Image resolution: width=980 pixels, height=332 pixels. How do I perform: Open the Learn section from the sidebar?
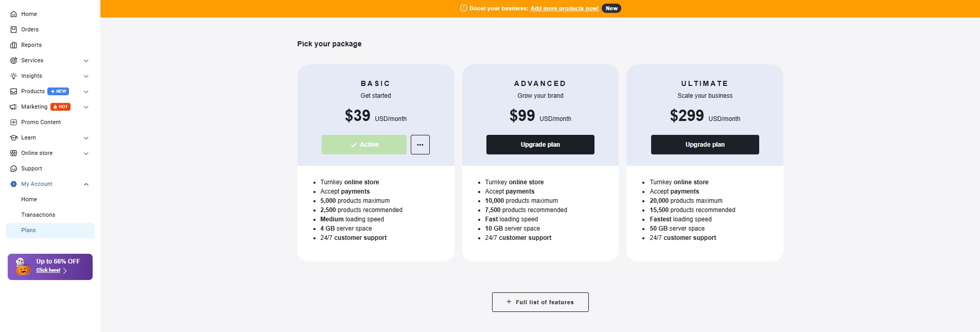(28, 137)
